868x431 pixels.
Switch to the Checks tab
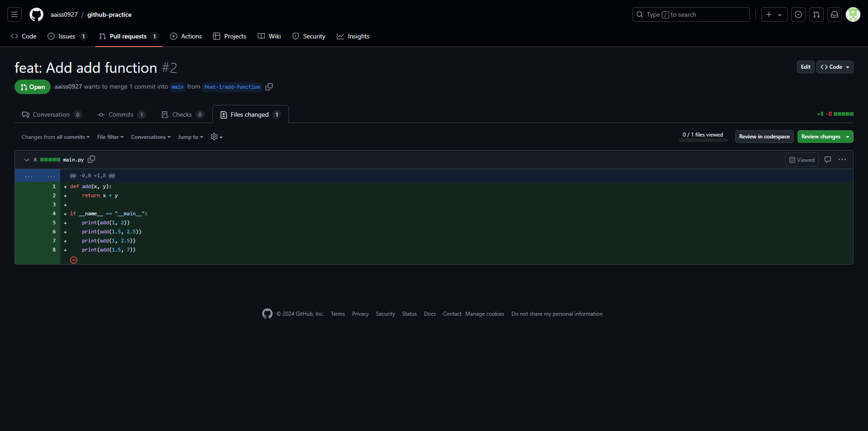click(183, 114)
